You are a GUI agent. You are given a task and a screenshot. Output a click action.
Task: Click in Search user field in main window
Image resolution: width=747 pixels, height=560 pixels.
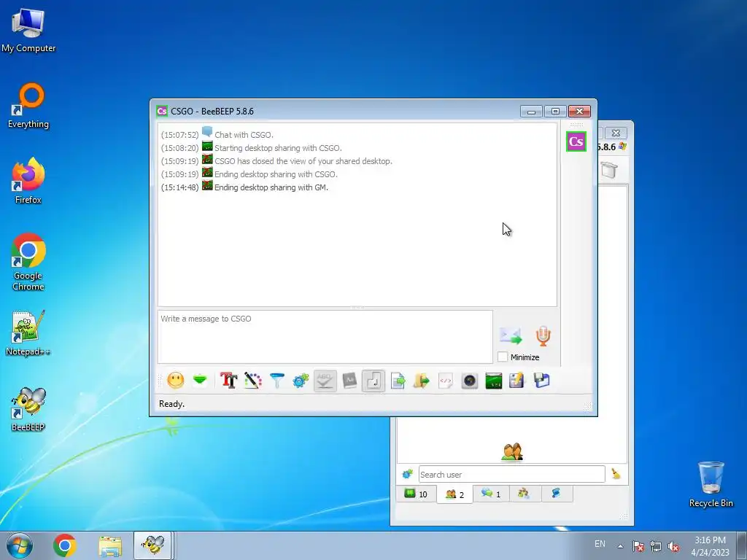click(x=511, y=474)
